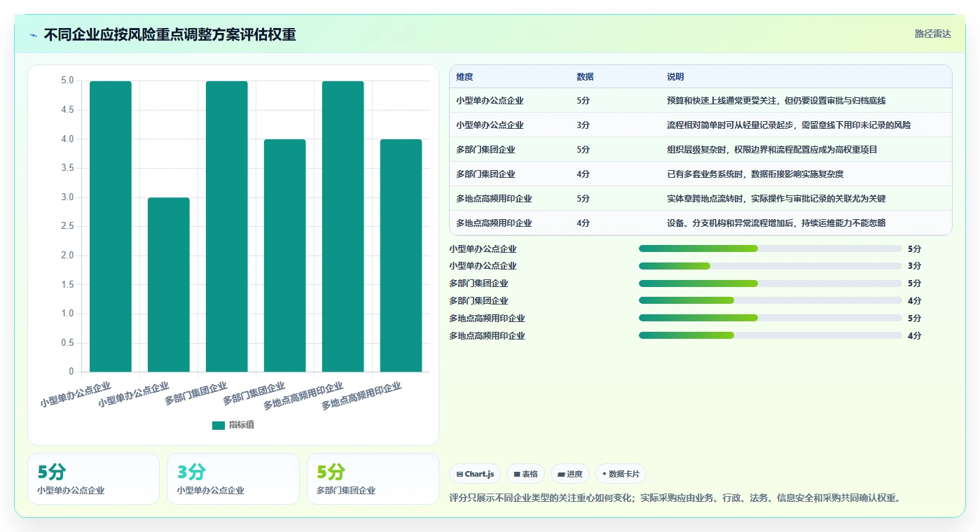This screenshot has width=980, height=532.
Task: Click table's 5分 cell in the 实体章跨地点流转时 row
Action: coord(583,199)
